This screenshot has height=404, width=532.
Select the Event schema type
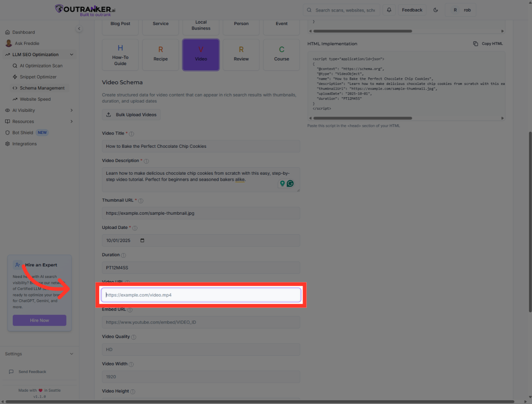click(282, 27)
